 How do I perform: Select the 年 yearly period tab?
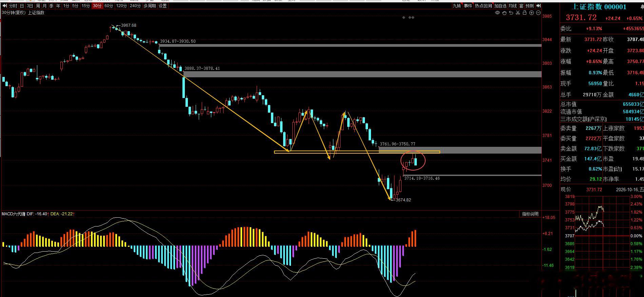tap(58, 6)
